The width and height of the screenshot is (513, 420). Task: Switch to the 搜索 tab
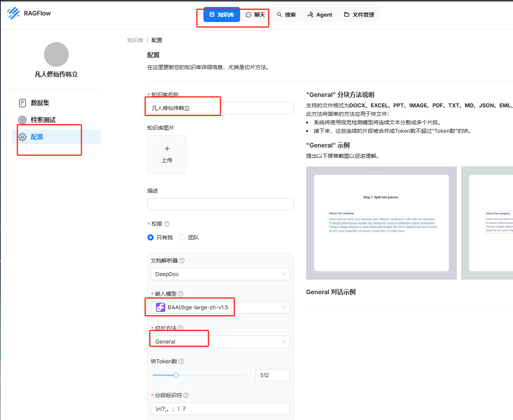click(286, 15)
